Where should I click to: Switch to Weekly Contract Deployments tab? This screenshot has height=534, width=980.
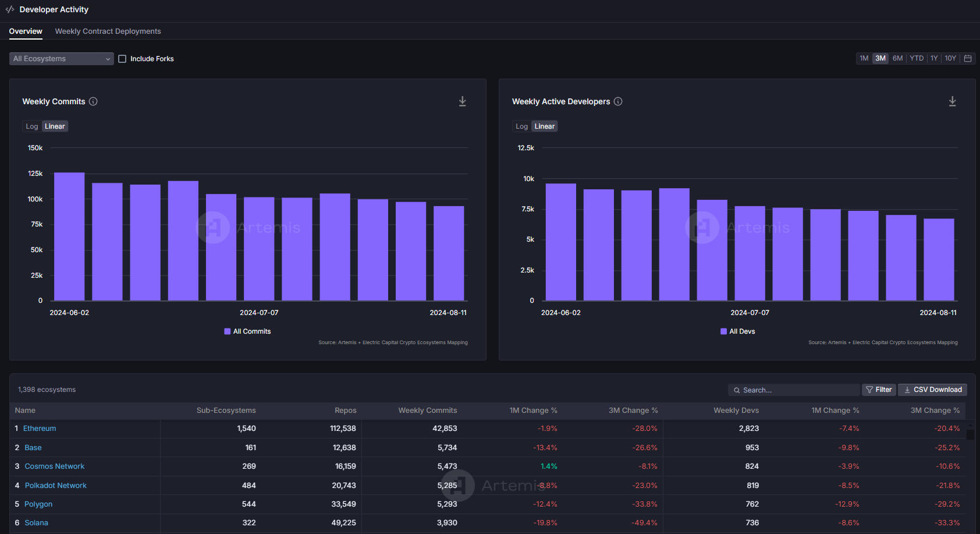[108, 31]
